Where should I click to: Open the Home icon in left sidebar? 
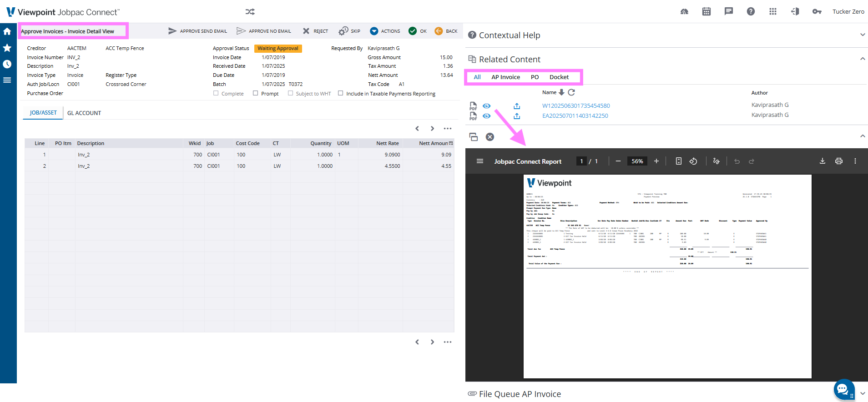coord(7,31)
